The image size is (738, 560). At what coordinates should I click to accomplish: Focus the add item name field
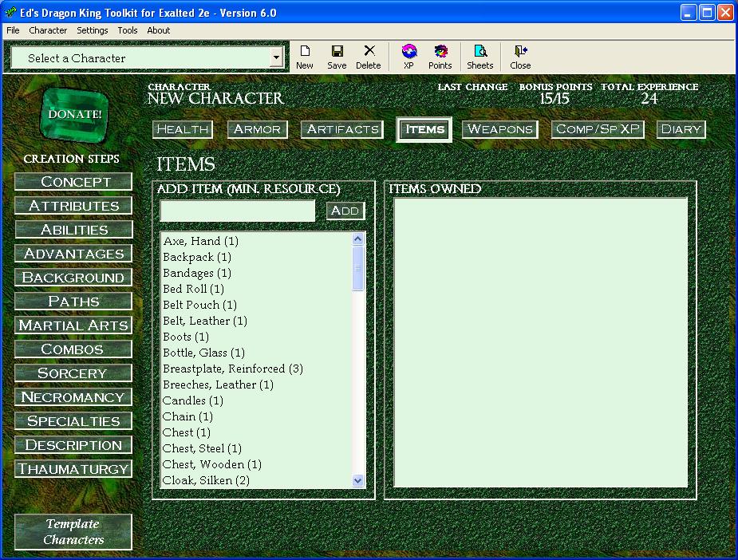click(238, 211)
